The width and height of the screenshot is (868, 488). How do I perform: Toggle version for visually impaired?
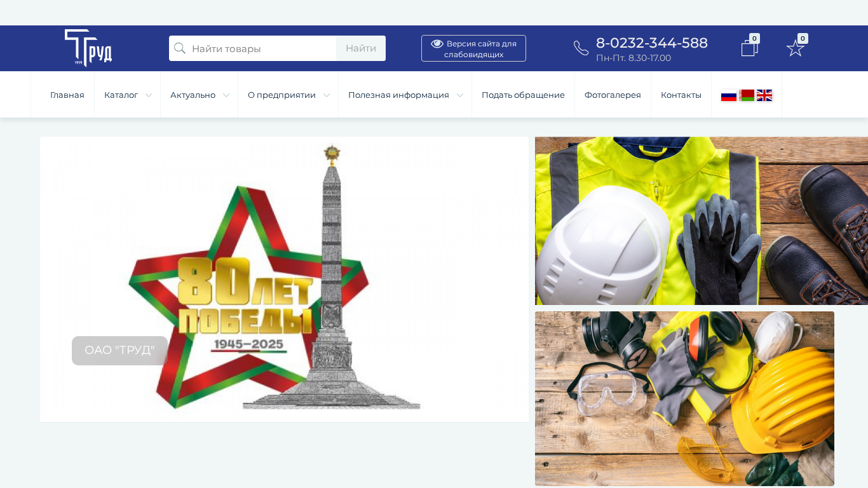[473, 48]
